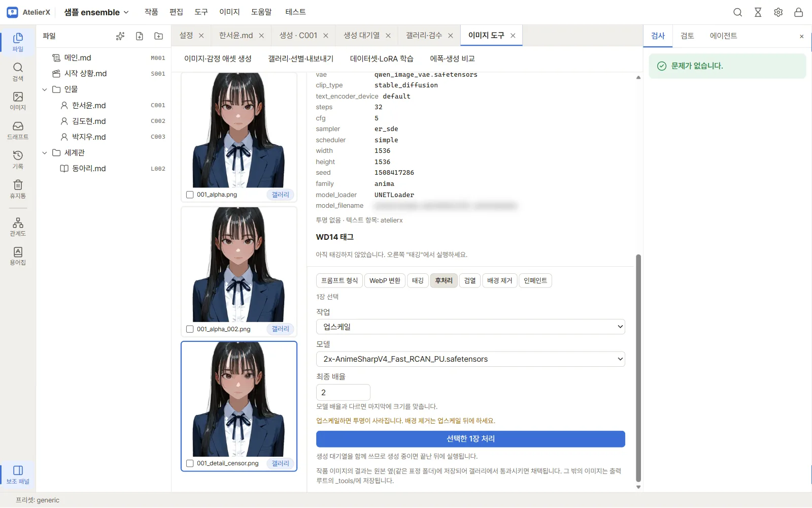Viewport: 812px width, 508px height.
Task: Open the 드래프트 sidebar panel
Action: point(18,130)
